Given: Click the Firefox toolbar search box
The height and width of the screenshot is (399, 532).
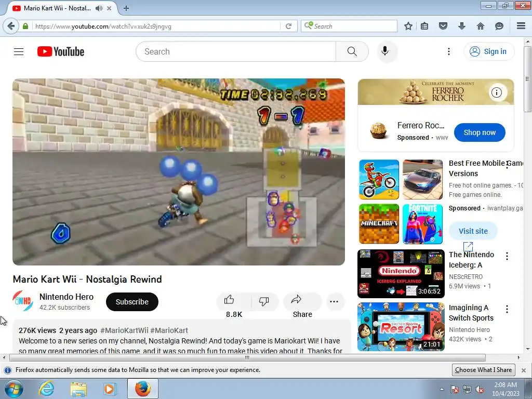Looking at the screenshot, I should click(x=349, y=26).
